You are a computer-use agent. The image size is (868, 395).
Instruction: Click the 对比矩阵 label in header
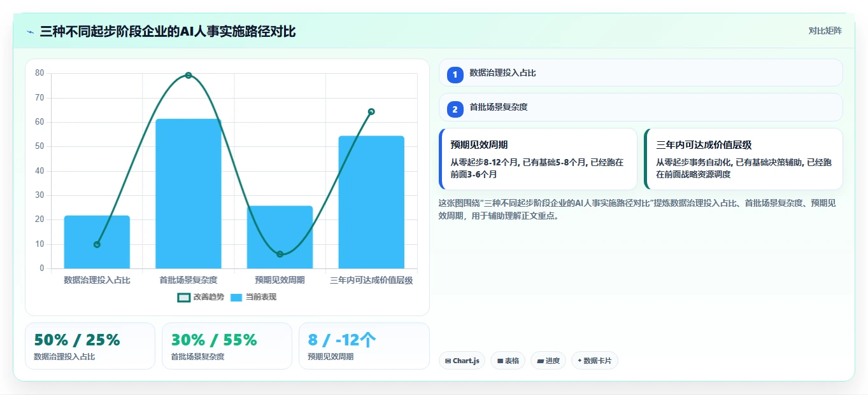[825, 31]
